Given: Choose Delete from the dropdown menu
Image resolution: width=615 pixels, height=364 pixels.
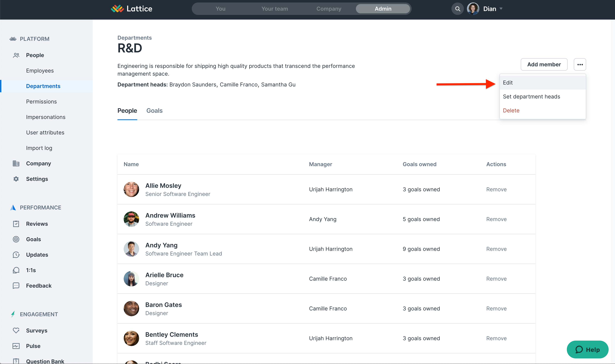Looking at the screenshot, I should [x=543, y=110].
